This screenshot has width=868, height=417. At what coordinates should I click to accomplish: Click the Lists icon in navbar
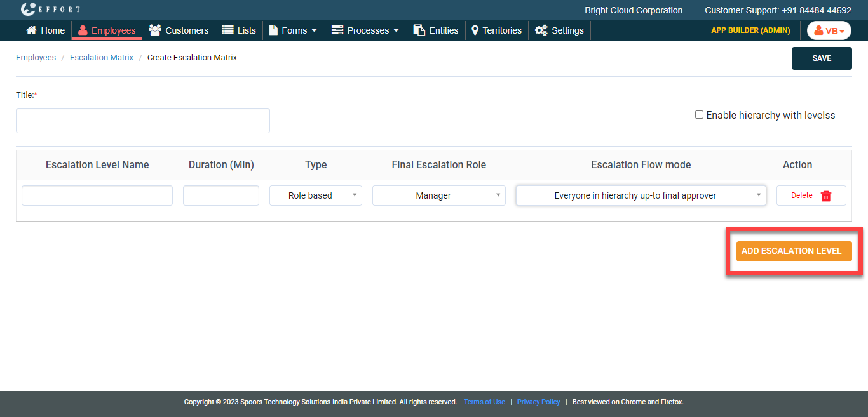[x=227, y=30]
